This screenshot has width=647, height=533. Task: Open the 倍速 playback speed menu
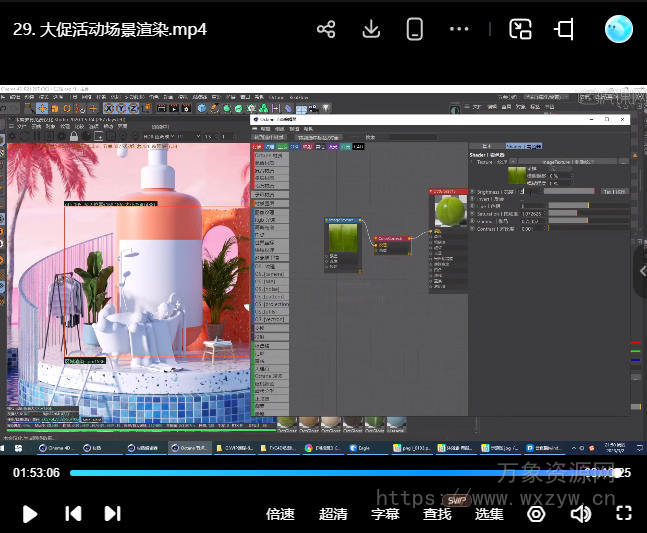tap(280, 514)
